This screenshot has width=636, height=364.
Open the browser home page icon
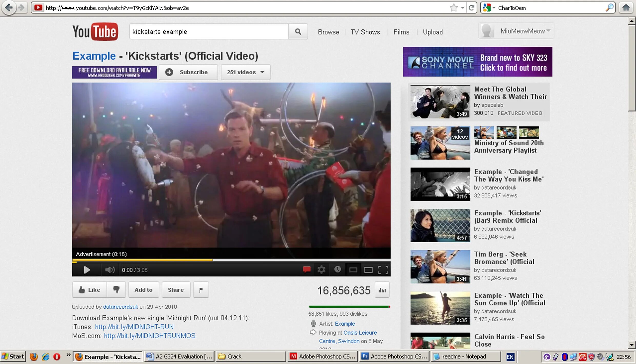[x=626, y=8]
